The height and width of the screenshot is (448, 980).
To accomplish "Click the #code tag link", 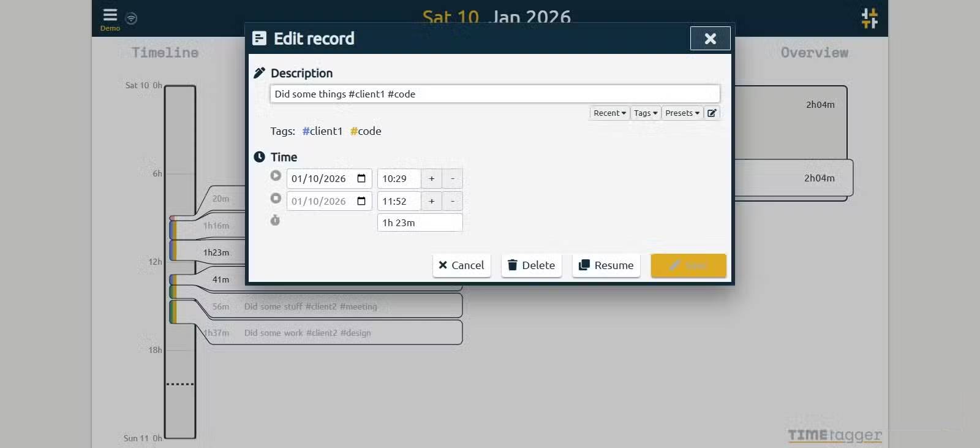I will tap(366, 131).
